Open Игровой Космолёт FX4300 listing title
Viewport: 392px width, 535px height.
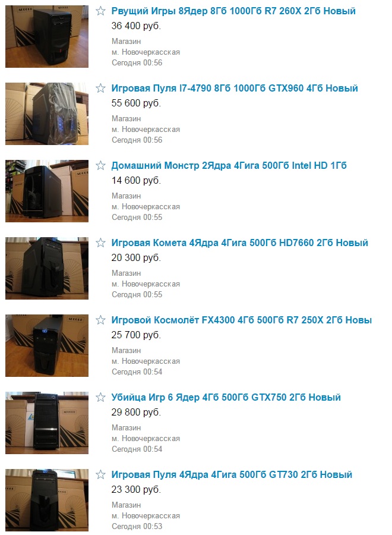(x=241, y=320)
